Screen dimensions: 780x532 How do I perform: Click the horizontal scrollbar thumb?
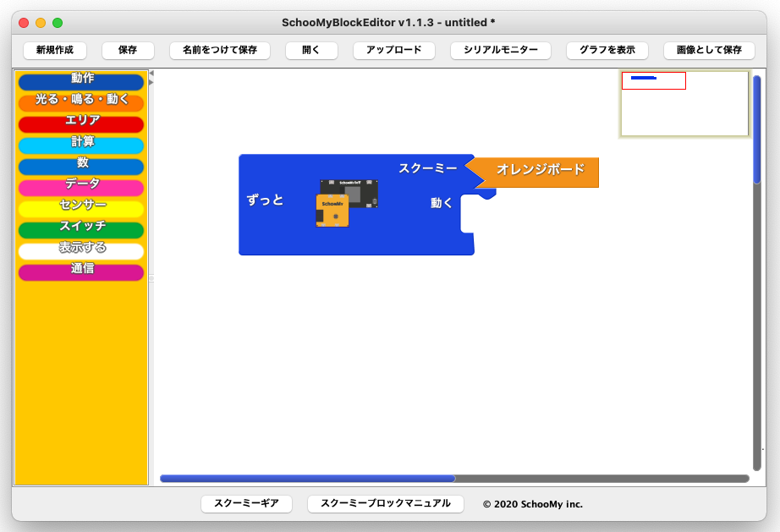pyautogui.click(x=307, y=479)
